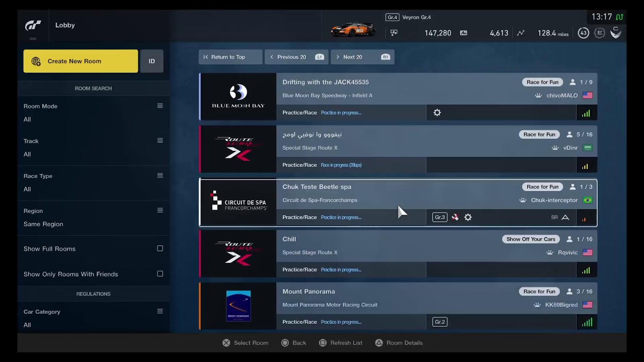Click the Race for Fun tag in chivoMALO's room
The image size is (644, 362).
542,82
